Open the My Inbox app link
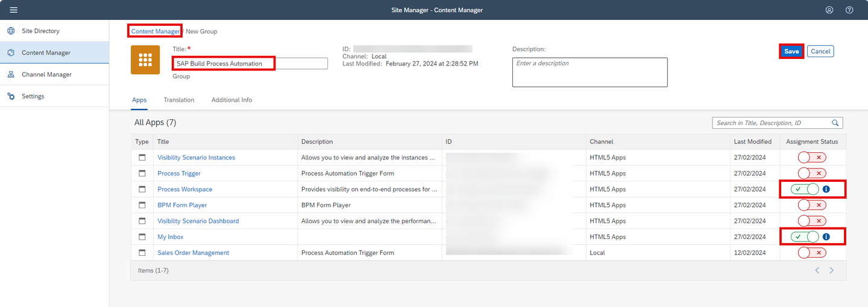Viewport: 868px width, 307px height. point(171,237)
